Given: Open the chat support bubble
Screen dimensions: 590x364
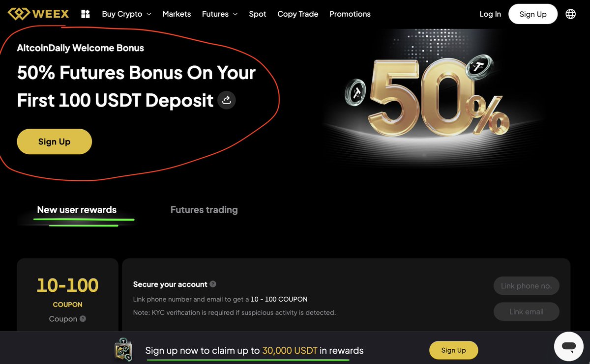Looking at the screenshot, I should (x=569, y=347).
